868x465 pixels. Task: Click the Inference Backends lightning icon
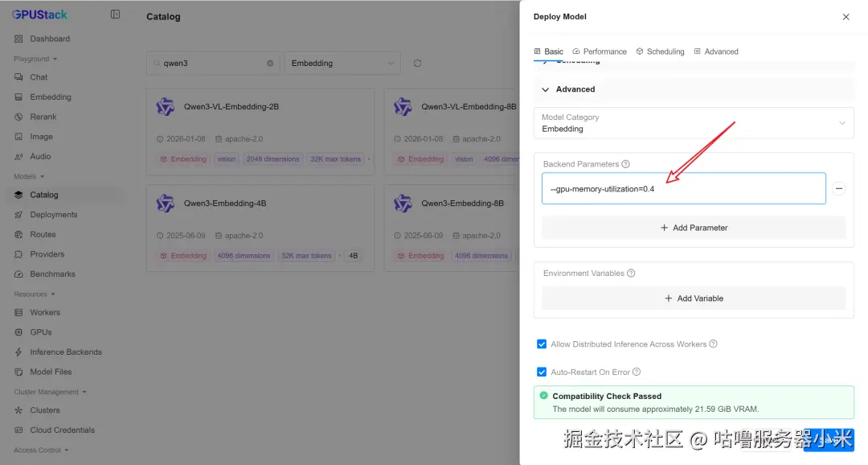(18, 352)
